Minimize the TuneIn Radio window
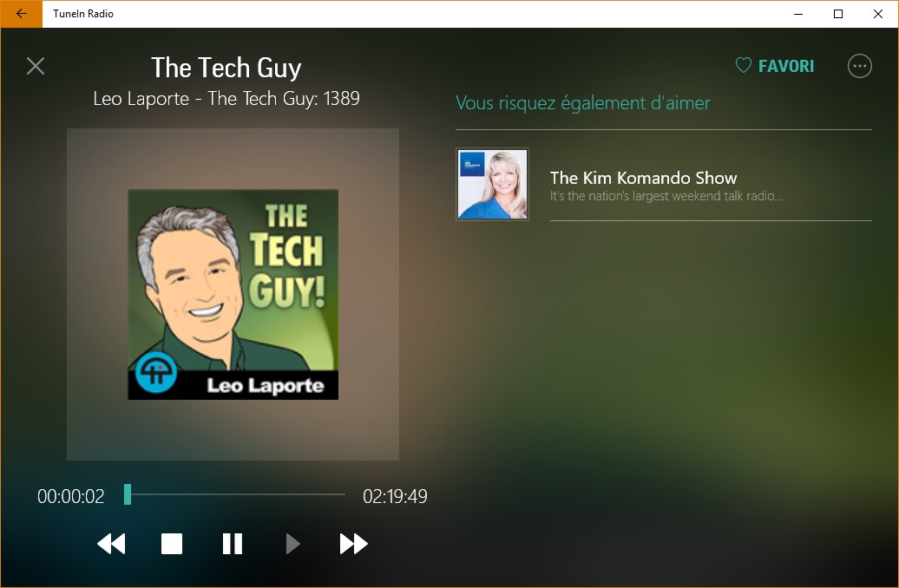Viewport: 899px width, 588px height. [x=798, y=14]
